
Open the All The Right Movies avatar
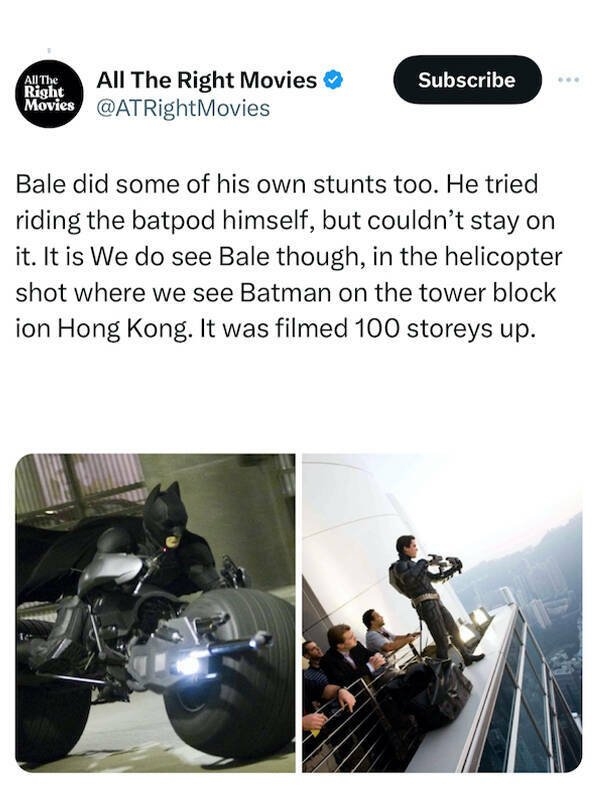[48, 94]
